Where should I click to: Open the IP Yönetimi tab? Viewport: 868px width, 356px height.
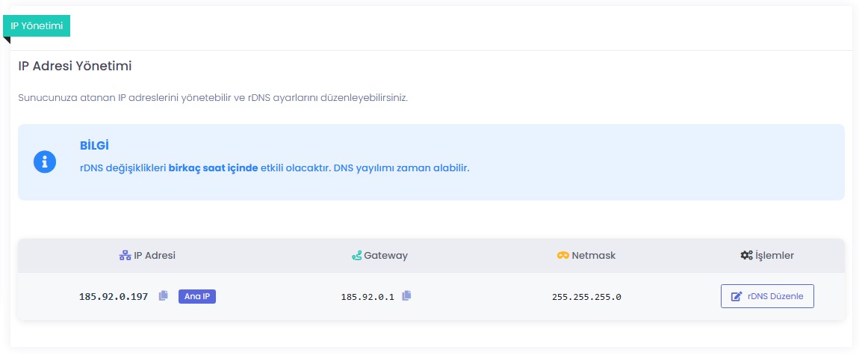pyautogui.click(x=37, y=25)
